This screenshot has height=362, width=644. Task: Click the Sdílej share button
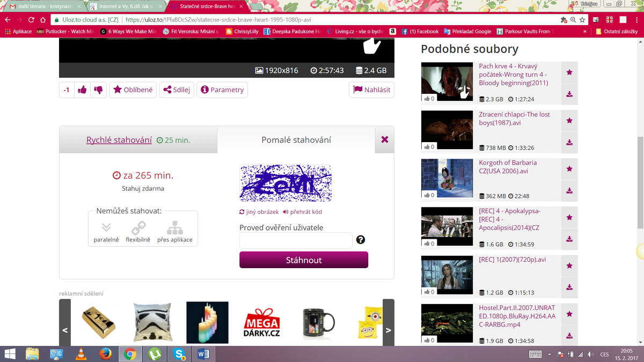177,90
